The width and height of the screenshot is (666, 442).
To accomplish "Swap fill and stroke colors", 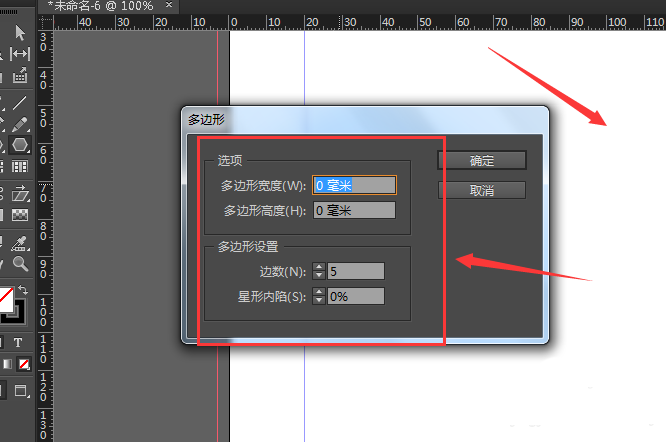I will tap(23, 290).
